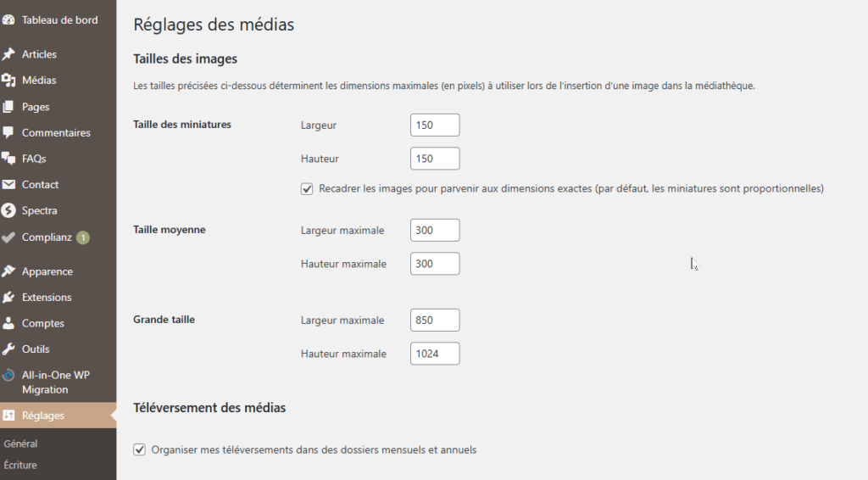Click the Commentaires speech bubble icon
The height and width of the screenshot is (480, 868).
coord(8,132)
